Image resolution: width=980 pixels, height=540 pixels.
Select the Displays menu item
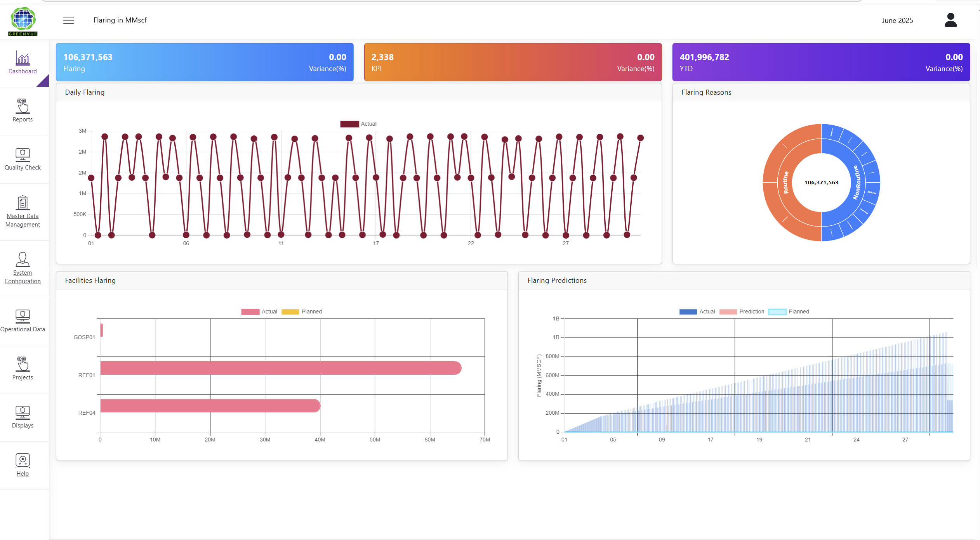tap(23, 417)
